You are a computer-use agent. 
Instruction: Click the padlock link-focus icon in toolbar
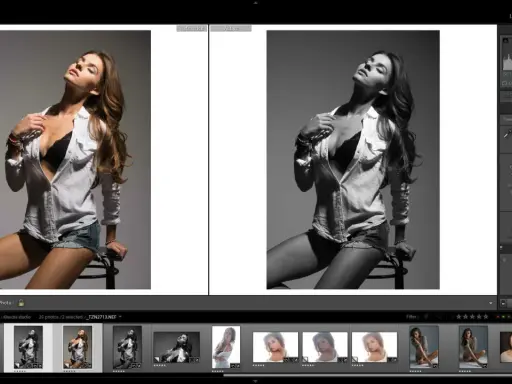click(x=21, y=303)
